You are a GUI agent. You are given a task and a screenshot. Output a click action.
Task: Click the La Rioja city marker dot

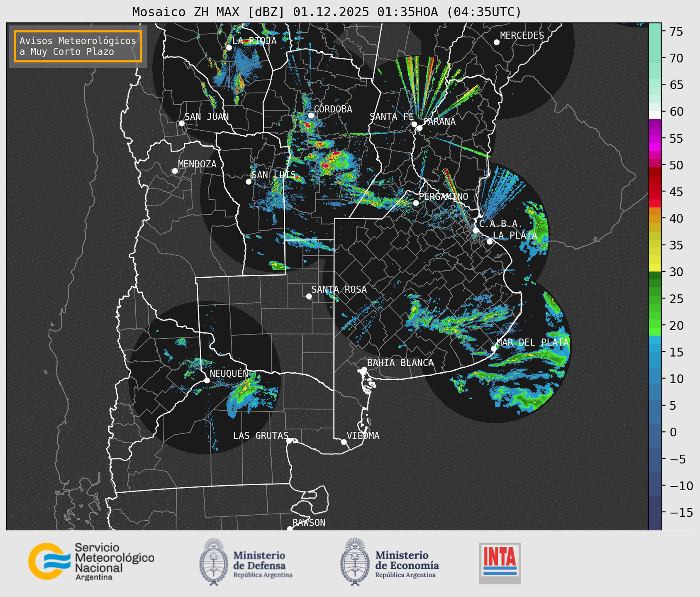pos(229,48)
